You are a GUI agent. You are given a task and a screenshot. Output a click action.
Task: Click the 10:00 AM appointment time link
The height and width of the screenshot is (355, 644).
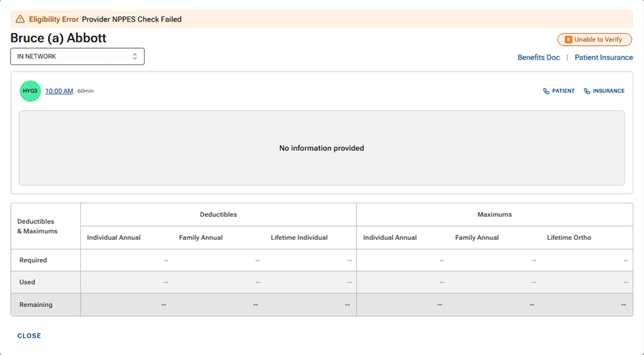pos(59,91)
